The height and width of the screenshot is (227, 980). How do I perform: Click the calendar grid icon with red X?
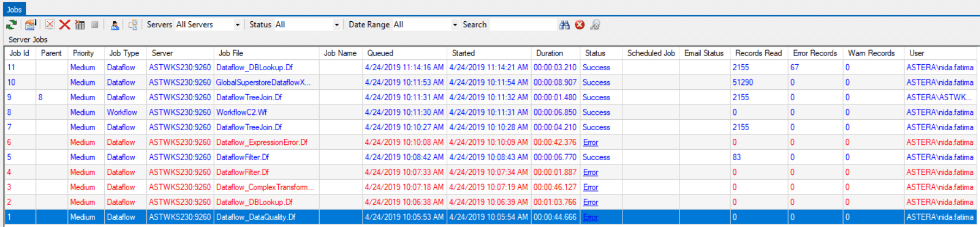tap(80, 24)
